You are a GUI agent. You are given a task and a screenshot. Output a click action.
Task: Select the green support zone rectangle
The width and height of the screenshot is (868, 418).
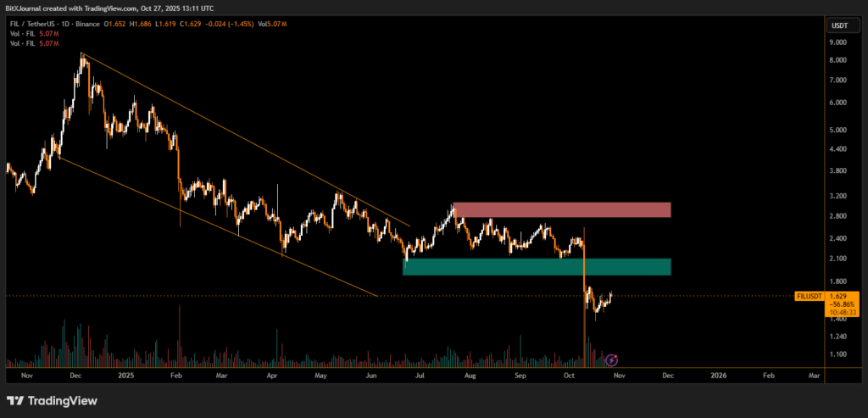(536, 267)
